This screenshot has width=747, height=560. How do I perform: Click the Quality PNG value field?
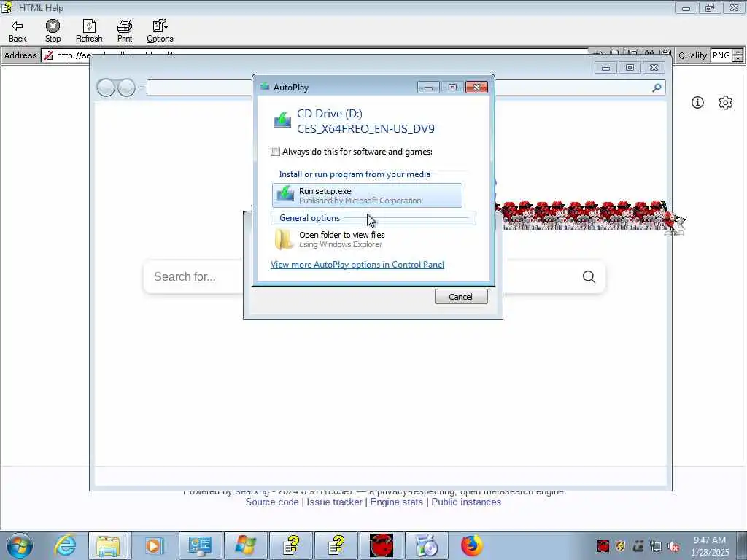pos(721,55)
